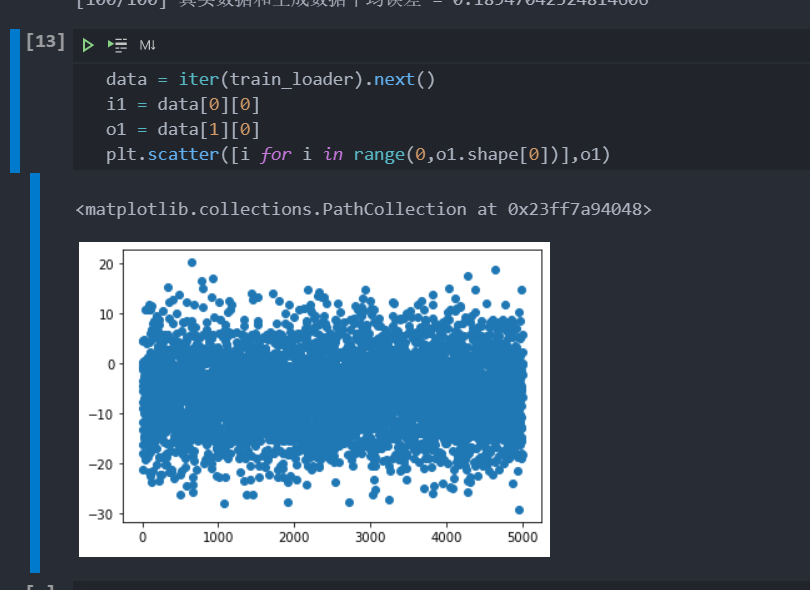Click the blue focus bar beside the cell 13 code
This screenshot has height=590, width=810.
[x=15, y=101]
